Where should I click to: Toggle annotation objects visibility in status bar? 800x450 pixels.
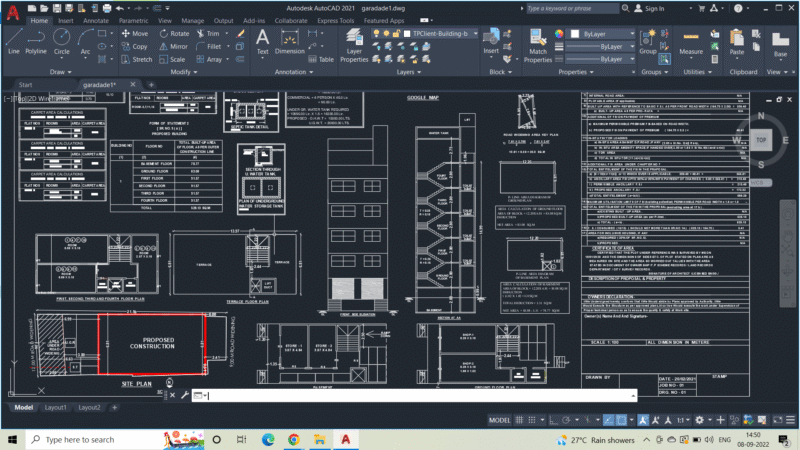coord(643,420)
